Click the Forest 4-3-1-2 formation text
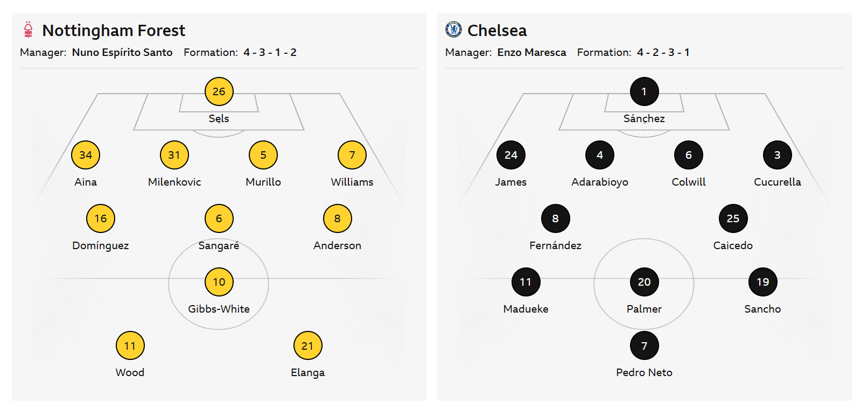This screenshot has width=868, height=410. pos(270,52)
